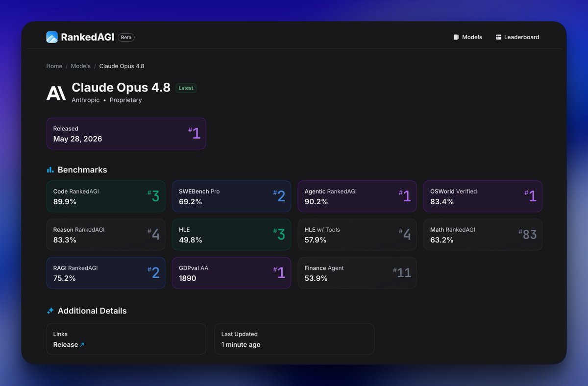This screenshot has width=588, height=386.
Task: Click the Claude Opus 4.8 breadcrumb text
Action: tap(122, 66)
